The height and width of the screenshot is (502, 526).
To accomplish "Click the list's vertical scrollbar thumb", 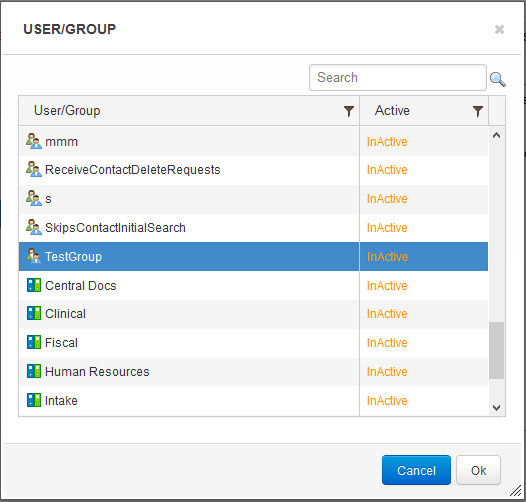I will (496, 350).
